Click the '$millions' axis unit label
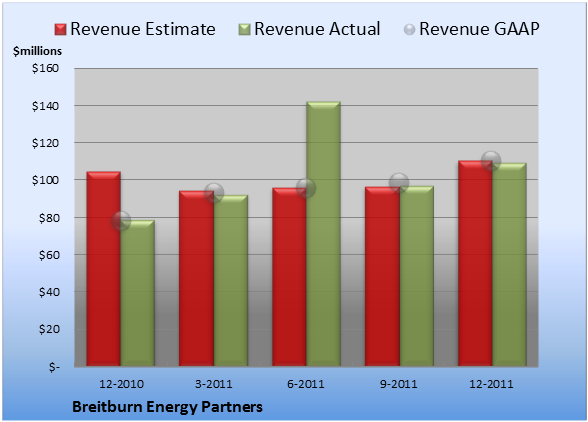The image size is (588, 422). click(x=37, y=51)
